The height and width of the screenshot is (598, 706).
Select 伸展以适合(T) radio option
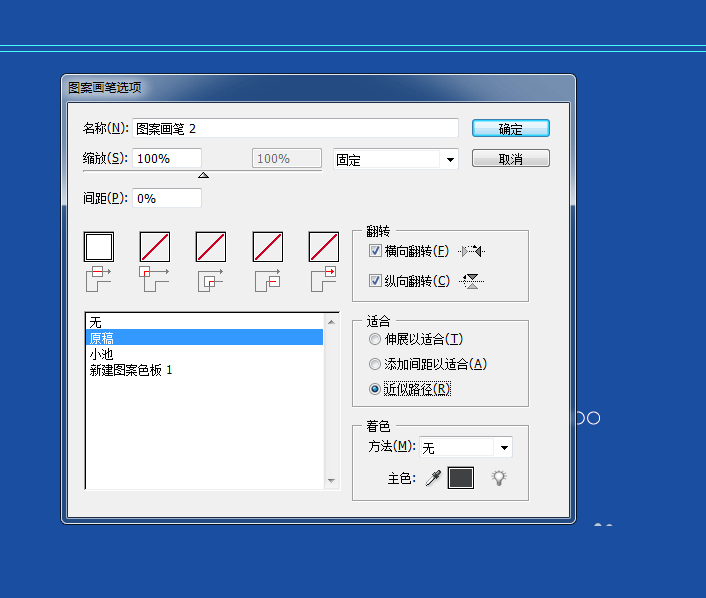click(375, 339)
